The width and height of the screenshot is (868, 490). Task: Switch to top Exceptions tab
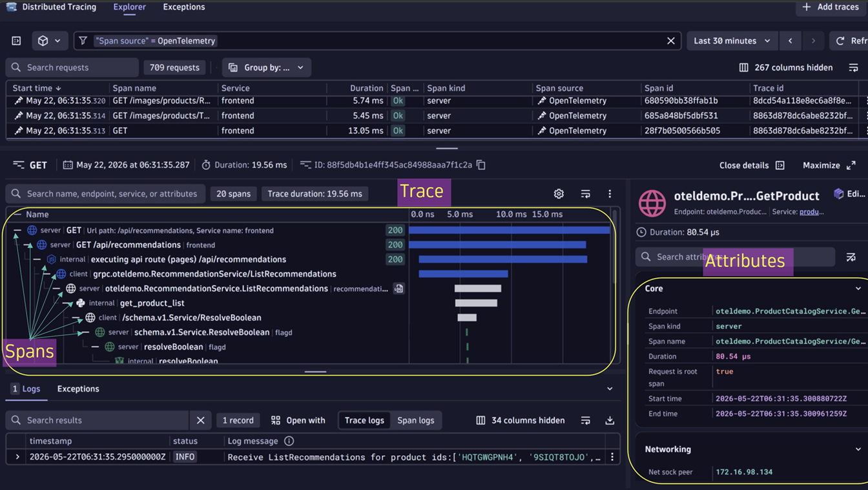pos(184,7)
